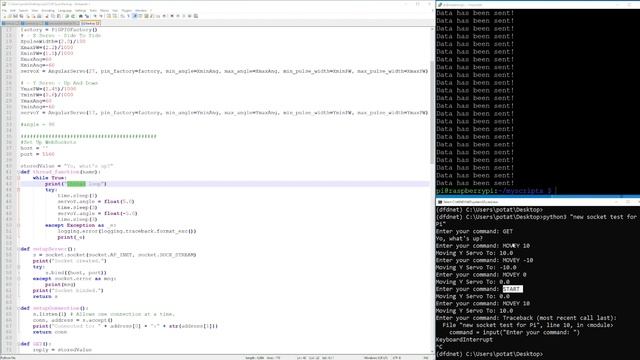This screenshot has height=360, width=640.
Task: Toggle show all characters icon
Action: click(x=128, y=16)
